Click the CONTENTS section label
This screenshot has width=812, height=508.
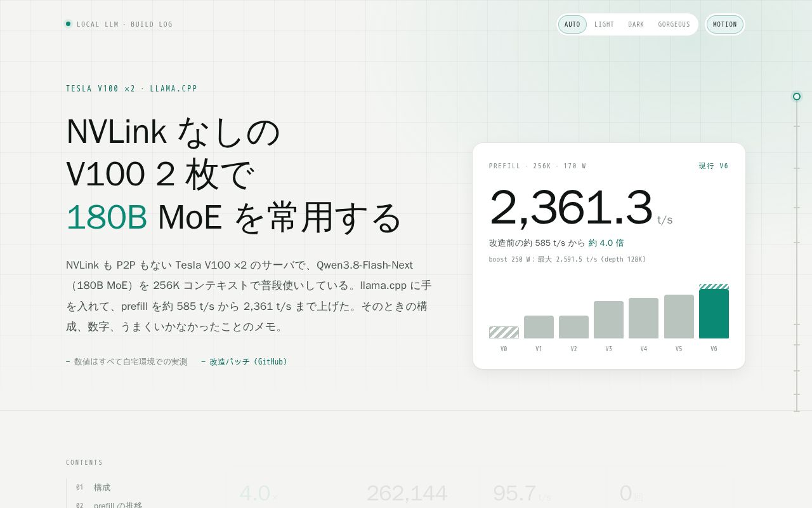[84, 462]
